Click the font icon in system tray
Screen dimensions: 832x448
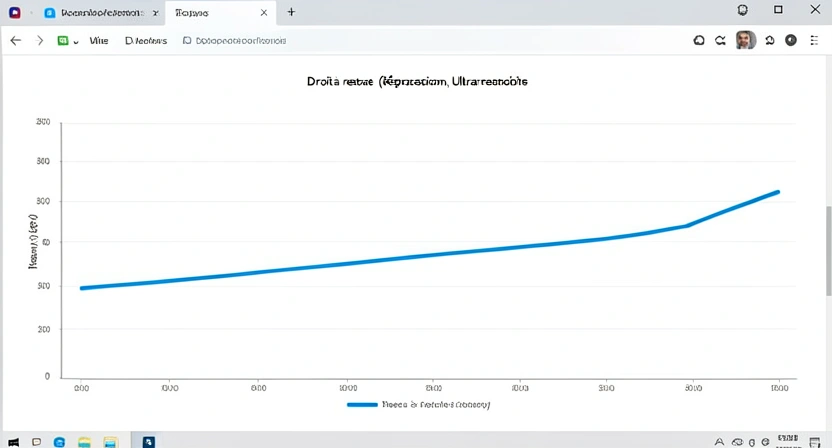point(719,442)
